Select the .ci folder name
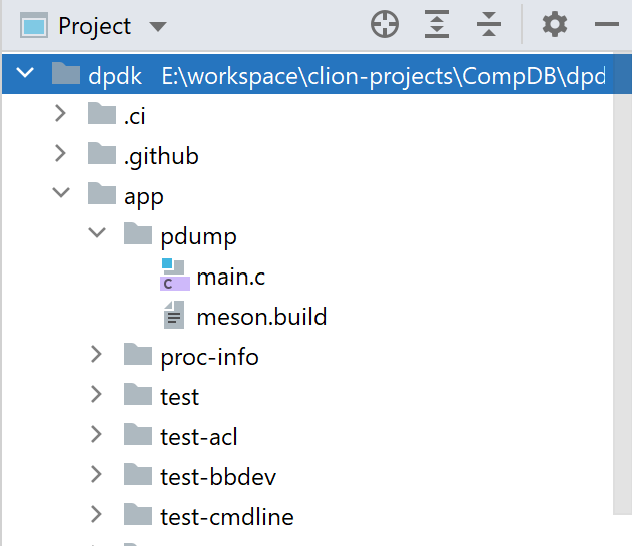The width and height of the screenshot is (632, 546). [135, 116]
